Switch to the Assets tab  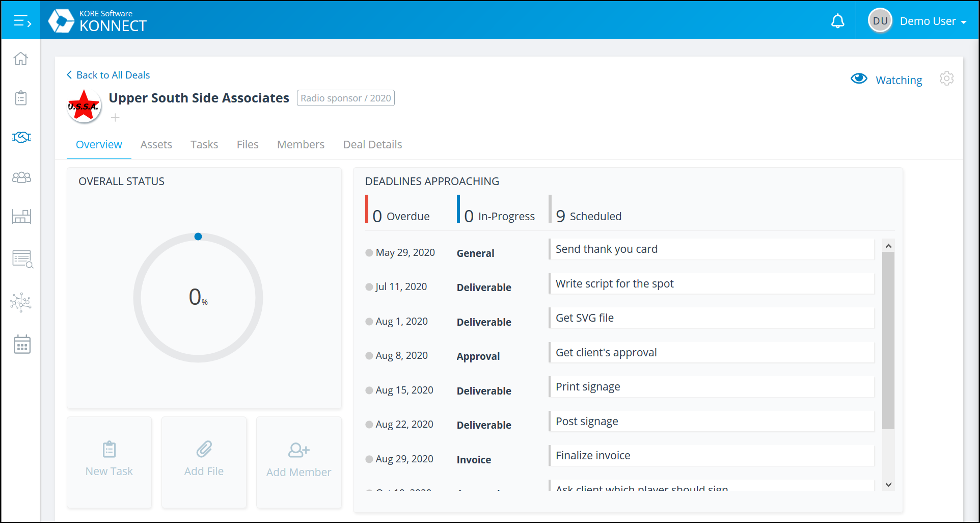(156, 145)
